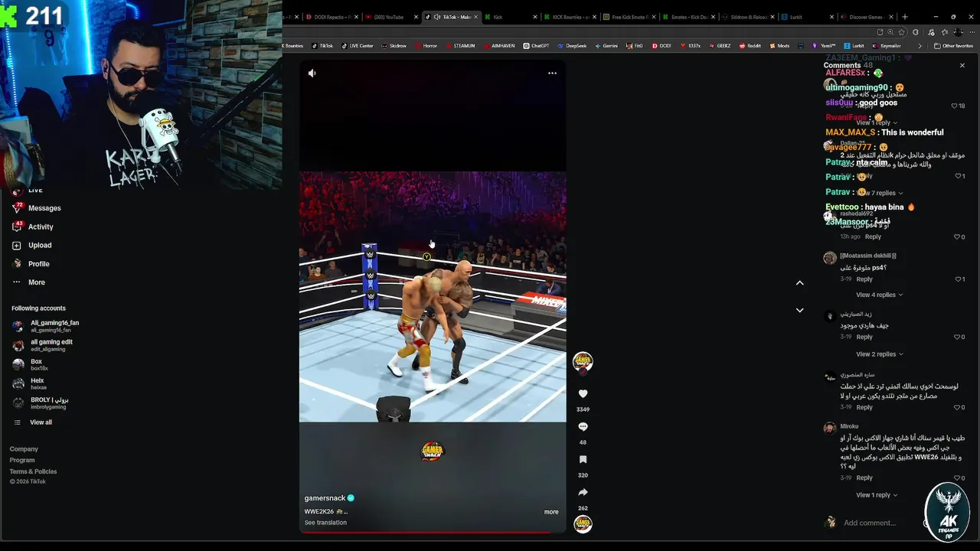Viewport: 980px width, 551px height.
Task: Open the STEAMUN bookmark
Action: point(460,46)
